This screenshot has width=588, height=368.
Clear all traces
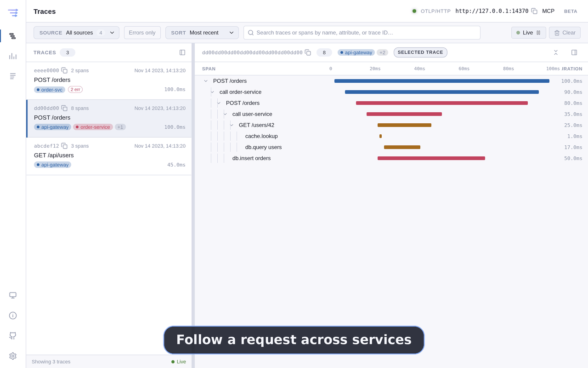(x=565, y=33)
